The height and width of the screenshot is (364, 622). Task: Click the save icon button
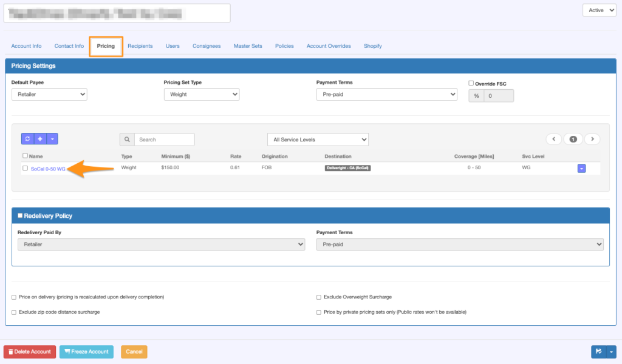(x=598, y=351)
